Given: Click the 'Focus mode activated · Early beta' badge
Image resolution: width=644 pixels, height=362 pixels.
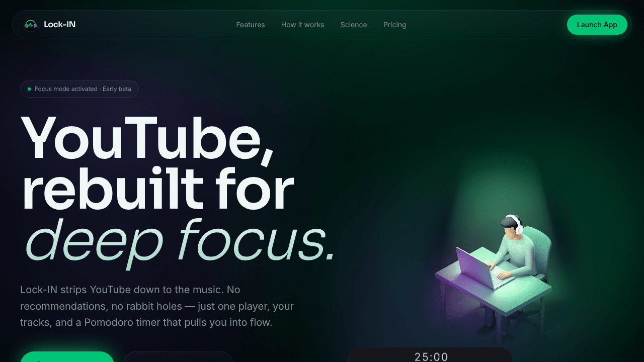Looking at the screenshot, I should pyautogui.click(x=79, y=89).
